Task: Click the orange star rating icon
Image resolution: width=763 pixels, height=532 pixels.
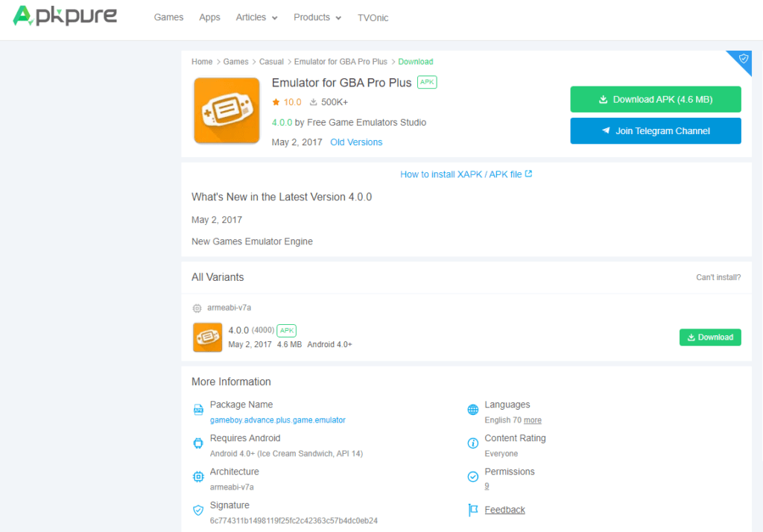Action: [x=276, y=102]
